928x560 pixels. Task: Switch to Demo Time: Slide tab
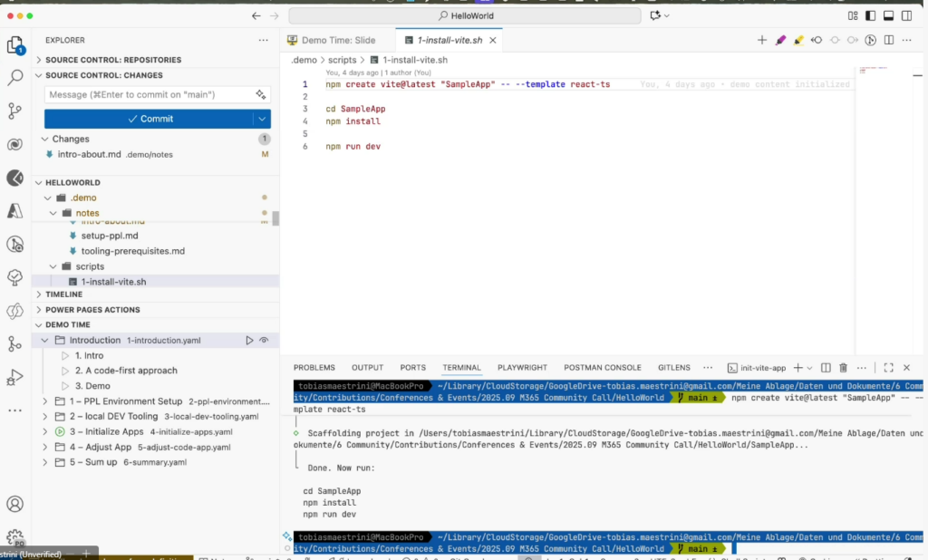click(x=337, y=40)
